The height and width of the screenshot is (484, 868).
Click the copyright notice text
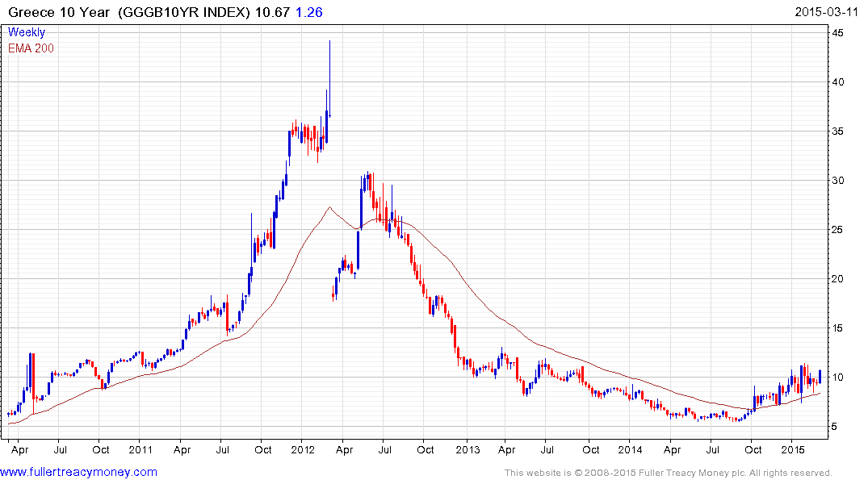(669, 473)
